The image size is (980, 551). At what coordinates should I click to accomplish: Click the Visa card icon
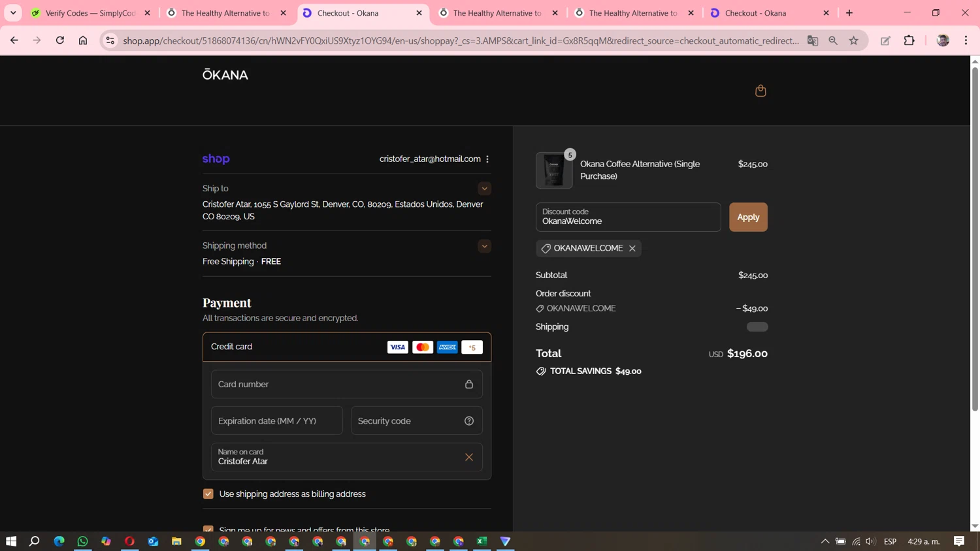(397, 347)
